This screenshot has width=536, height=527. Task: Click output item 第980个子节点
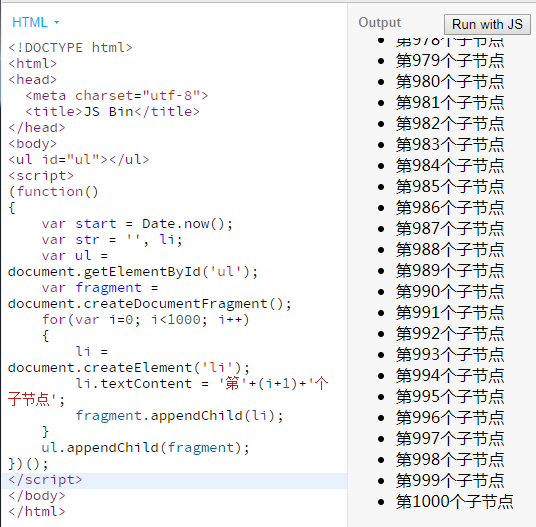point(450,82)
